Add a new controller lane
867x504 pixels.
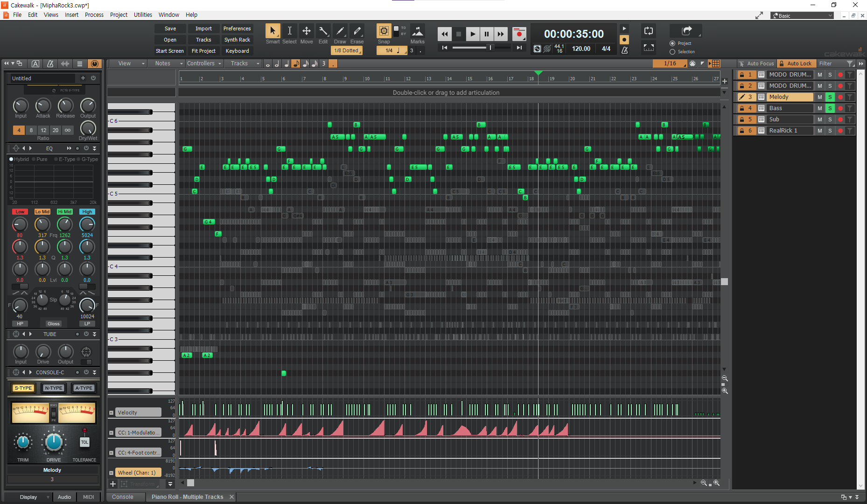pos(112,484)
